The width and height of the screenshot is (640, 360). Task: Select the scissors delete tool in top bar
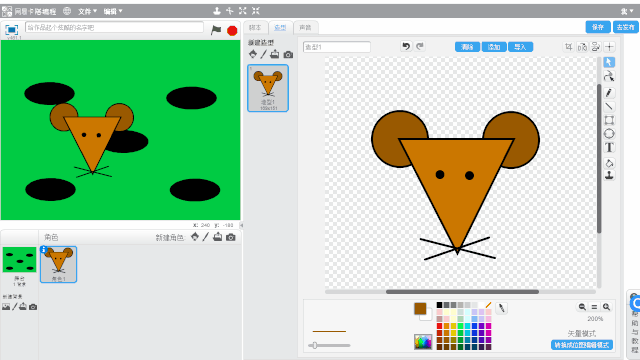click(230, 11)
